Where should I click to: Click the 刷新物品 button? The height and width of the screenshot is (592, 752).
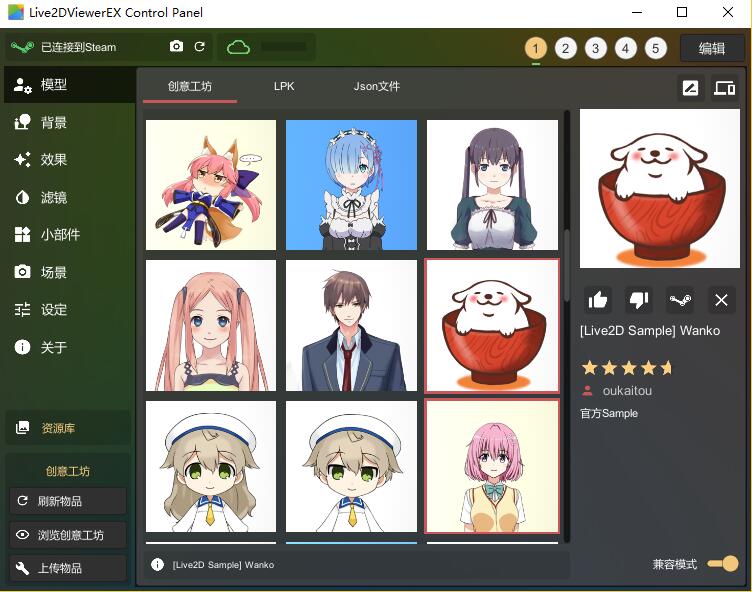68,501
